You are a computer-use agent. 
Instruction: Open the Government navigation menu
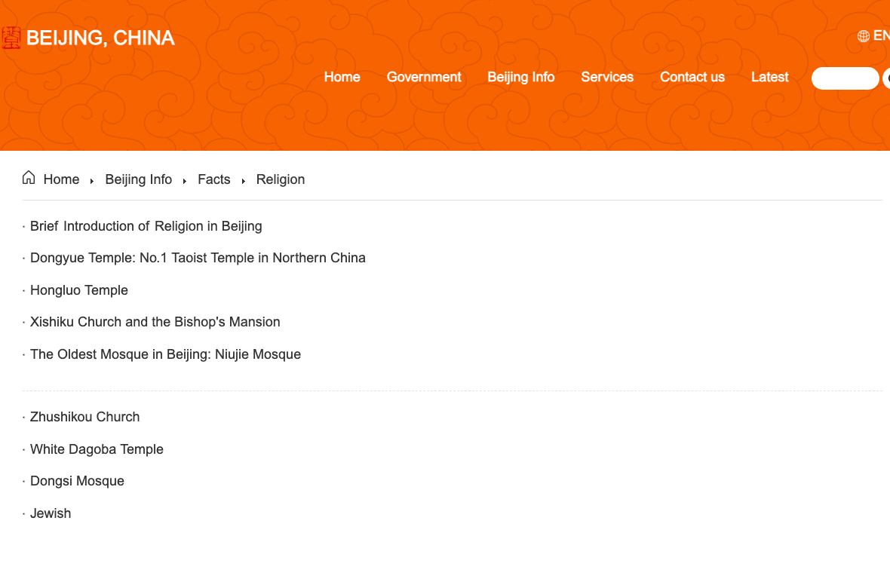(x=424, y=77)
